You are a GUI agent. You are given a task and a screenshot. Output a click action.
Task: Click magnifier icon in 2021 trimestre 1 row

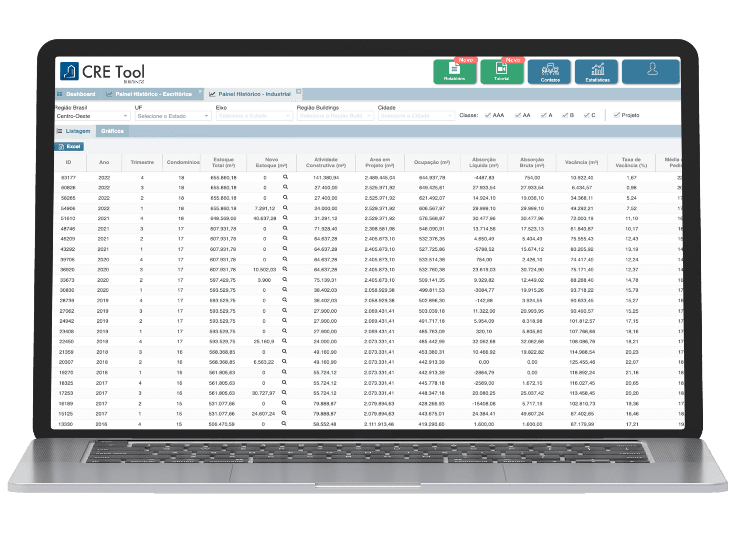click(x=285, y=249)
